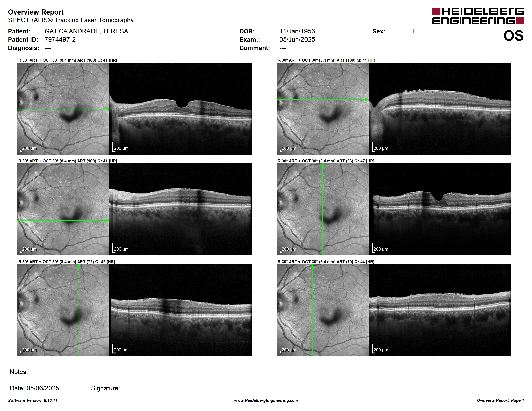Screen dimensions: 532x411
Task: Click the 'Signature:' field
Action: click(x=105, y=388)
